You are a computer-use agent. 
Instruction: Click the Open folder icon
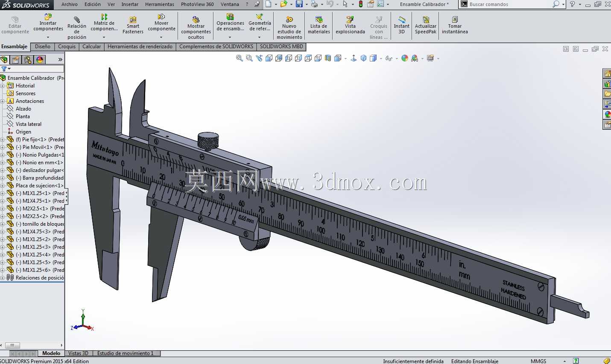[284, 4]
